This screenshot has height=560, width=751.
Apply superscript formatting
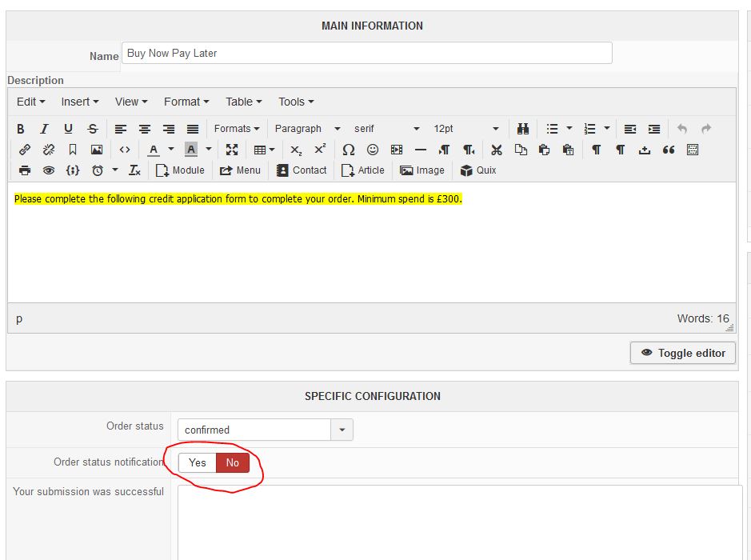[320, 150]
